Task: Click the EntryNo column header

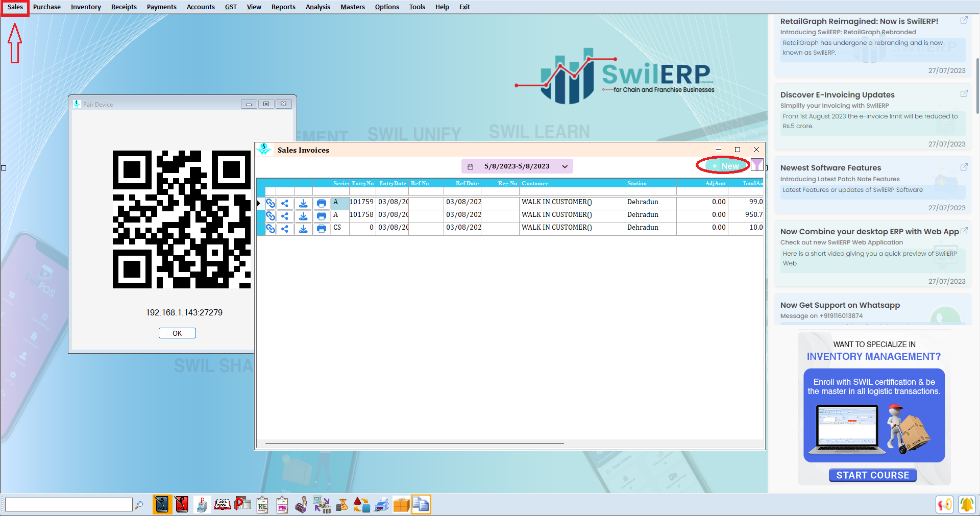Action: (x=362, y=183)
